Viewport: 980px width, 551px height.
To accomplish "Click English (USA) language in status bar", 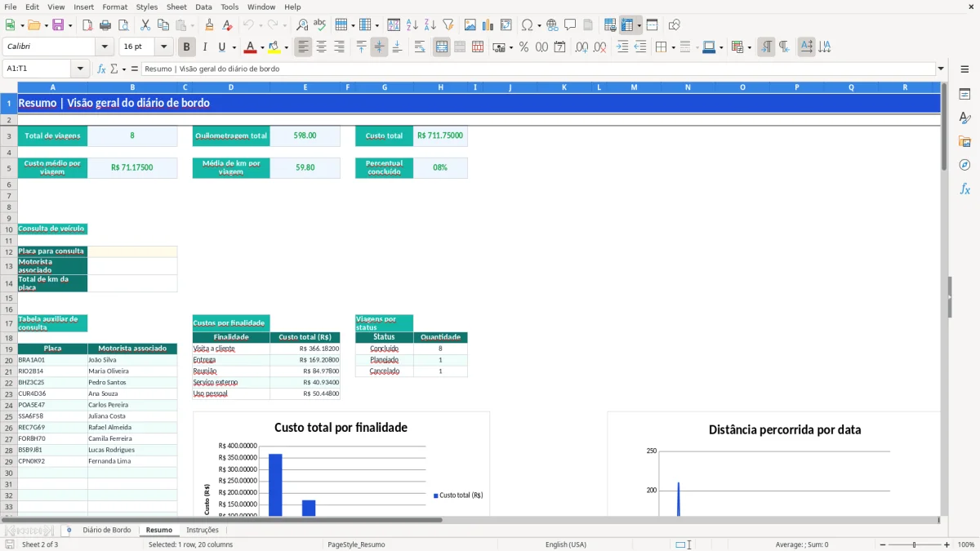I will coord(566,544).
